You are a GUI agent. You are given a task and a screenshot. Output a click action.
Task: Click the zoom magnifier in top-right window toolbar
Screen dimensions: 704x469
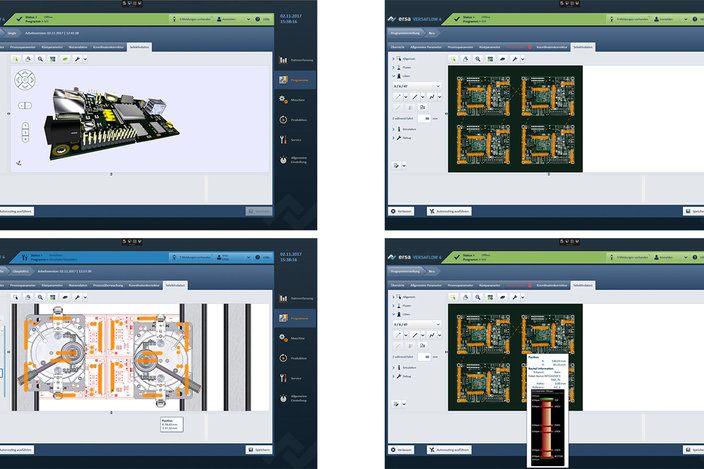478,59
